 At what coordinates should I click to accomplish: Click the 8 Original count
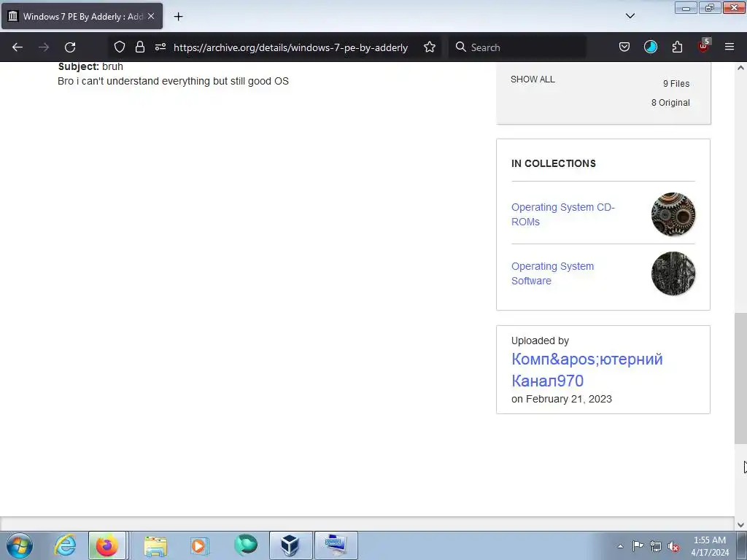(x=670, y=103)
